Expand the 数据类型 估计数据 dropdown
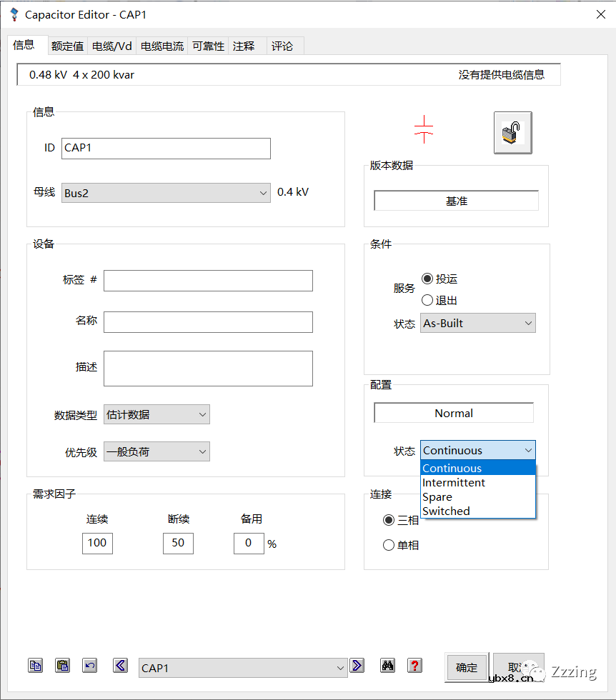The height and width of the screenshot is (700, 616). point(202,414)
